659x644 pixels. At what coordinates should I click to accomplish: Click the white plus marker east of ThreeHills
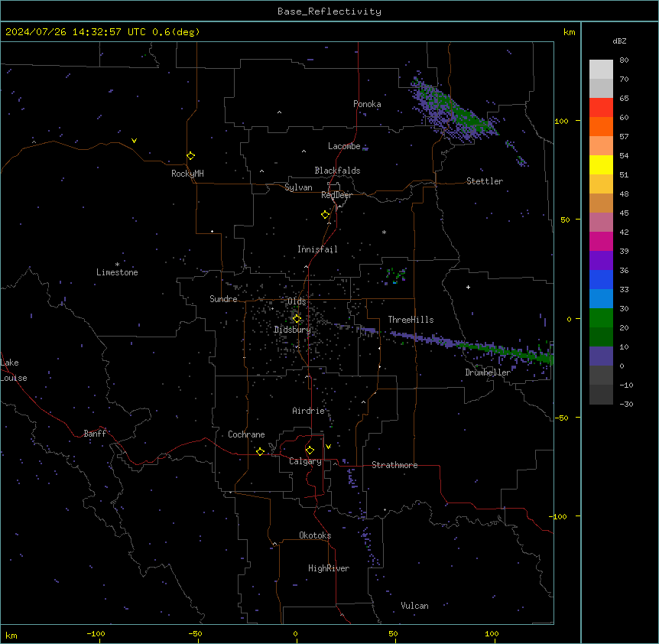[x=468, y=287]
